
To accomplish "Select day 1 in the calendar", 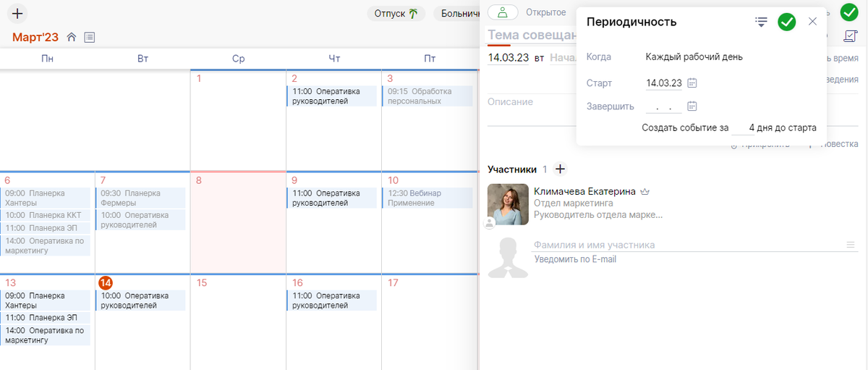I will (x=200, y=78).
